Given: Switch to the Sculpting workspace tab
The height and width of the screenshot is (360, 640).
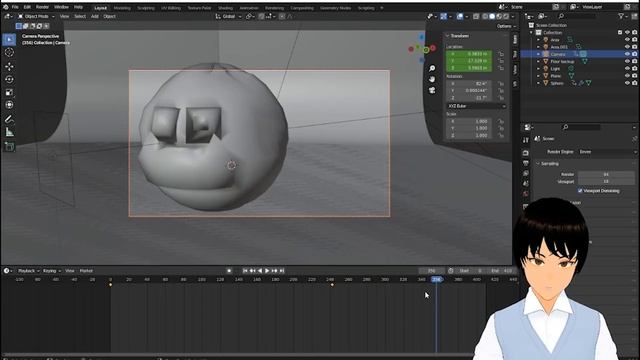Looking at the screenshot, I should pyautogui.click(x=146, y=8).
